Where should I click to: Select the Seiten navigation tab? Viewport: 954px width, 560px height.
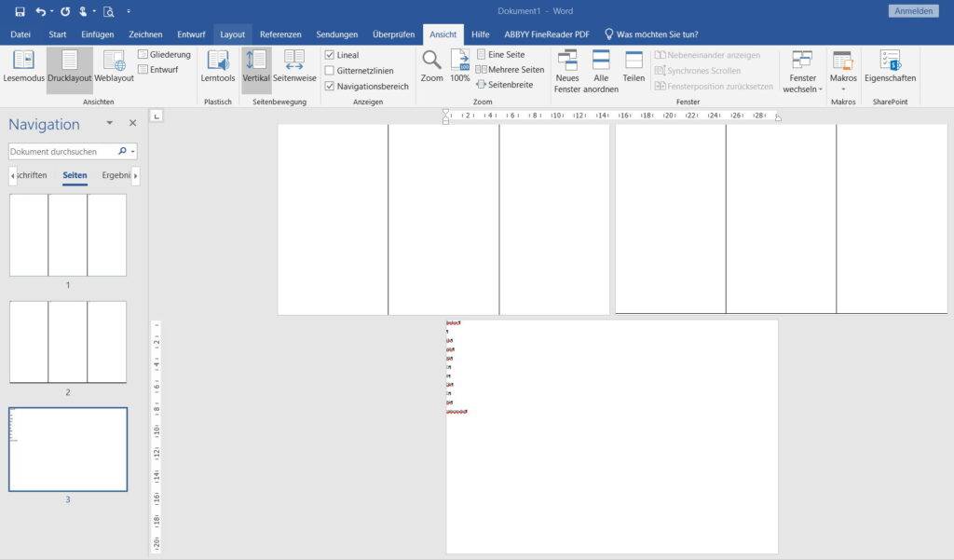tap(75, 175)
